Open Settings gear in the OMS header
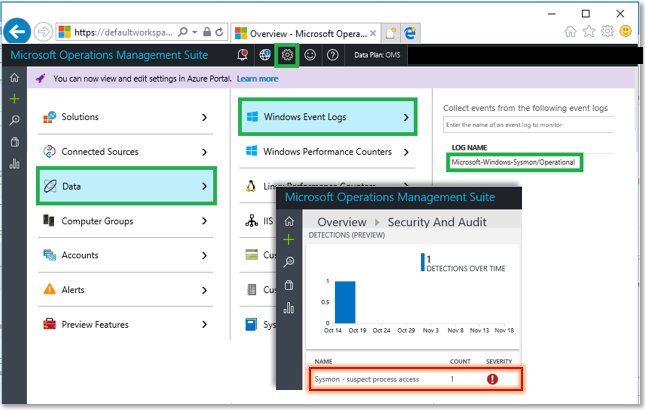The image size is (645, 410). pyautogui.click(x=287, y=55)
